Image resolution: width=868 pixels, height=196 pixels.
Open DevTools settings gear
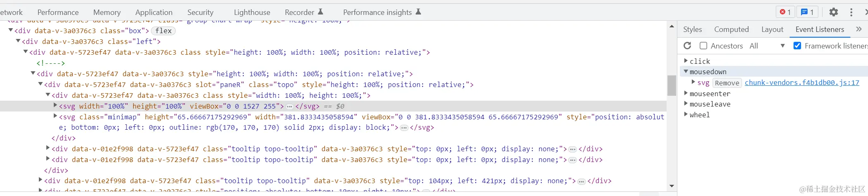pyautogui.click(x=834, y=12)
